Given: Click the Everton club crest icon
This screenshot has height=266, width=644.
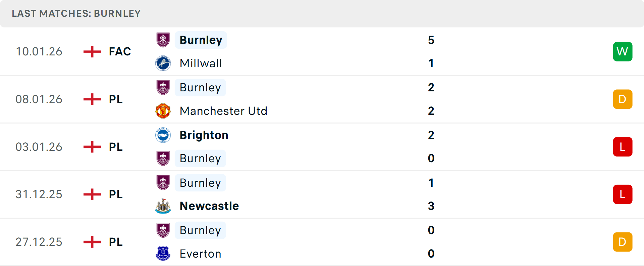Looking at the screenshot, I should 163,254.
